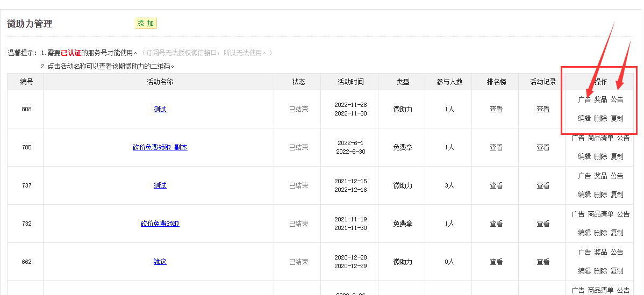View ranking 查看 for activity 662
Image resolution: width=644 pixels, height=295 pixels.
496,262
